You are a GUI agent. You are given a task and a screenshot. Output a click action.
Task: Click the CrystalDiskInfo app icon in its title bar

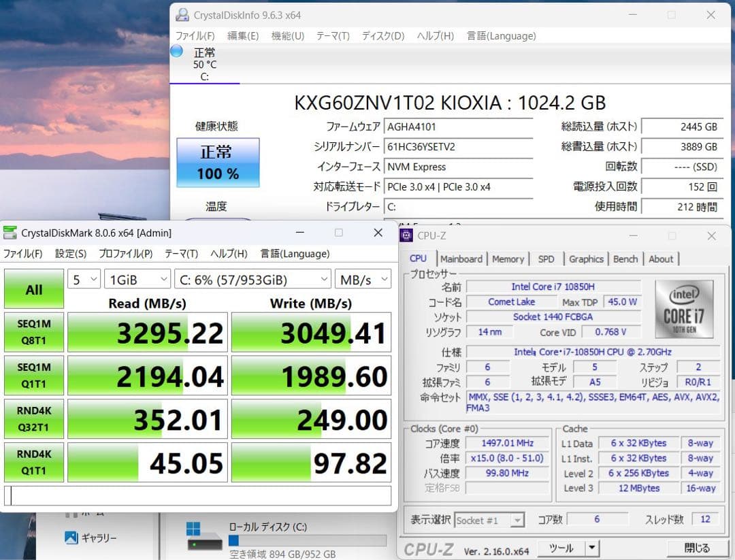click(182, 14)
